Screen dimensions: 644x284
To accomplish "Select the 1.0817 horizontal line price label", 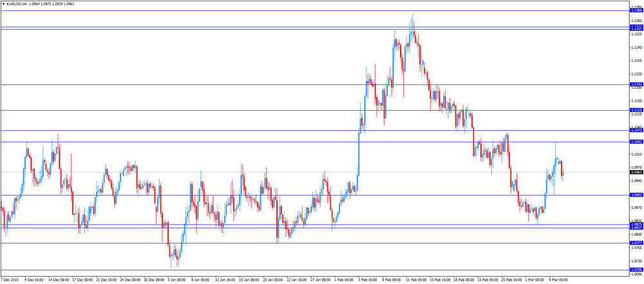I will tap(636, 228).
